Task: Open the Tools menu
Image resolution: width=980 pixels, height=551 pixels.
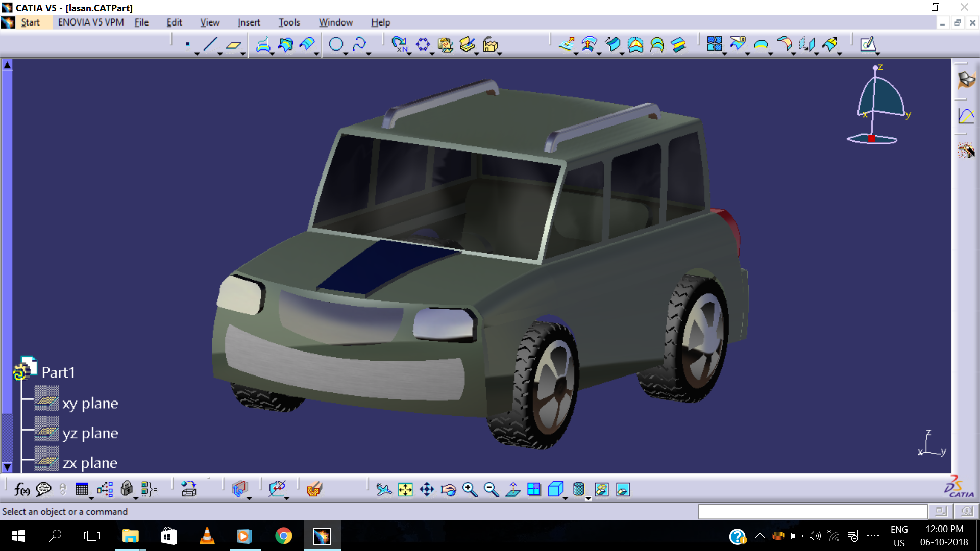Action: [x=289, y=22]
